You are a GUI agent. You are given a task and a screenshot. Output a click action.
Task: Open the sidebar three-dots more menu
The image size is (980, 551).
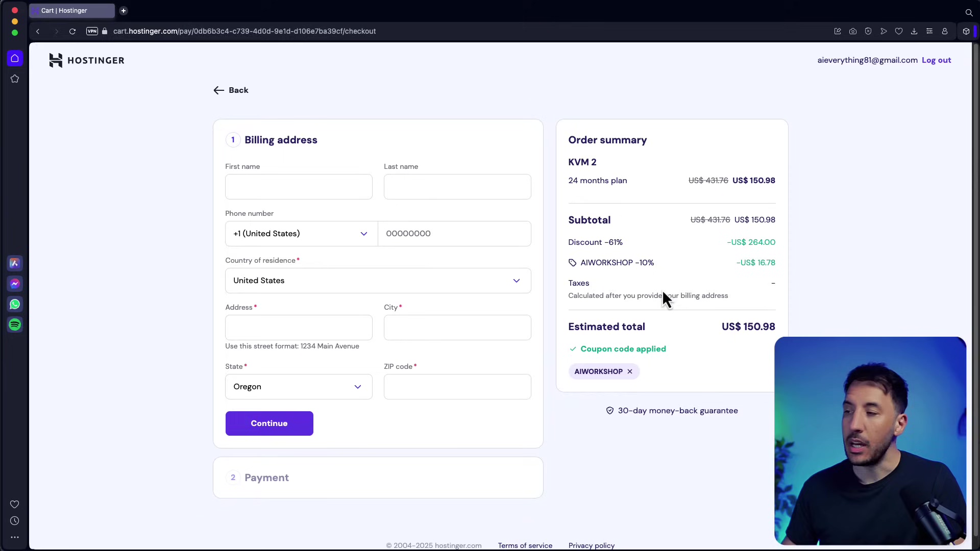pyautogui.click(x=15, y=537)
